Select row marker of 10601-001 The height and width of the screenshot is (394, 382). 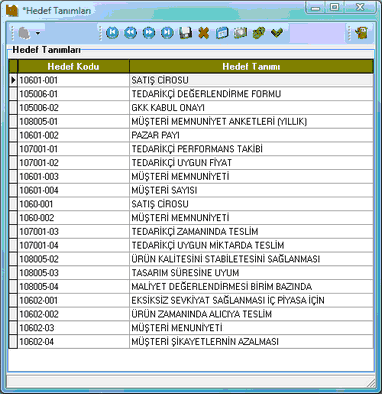point(13,80)
